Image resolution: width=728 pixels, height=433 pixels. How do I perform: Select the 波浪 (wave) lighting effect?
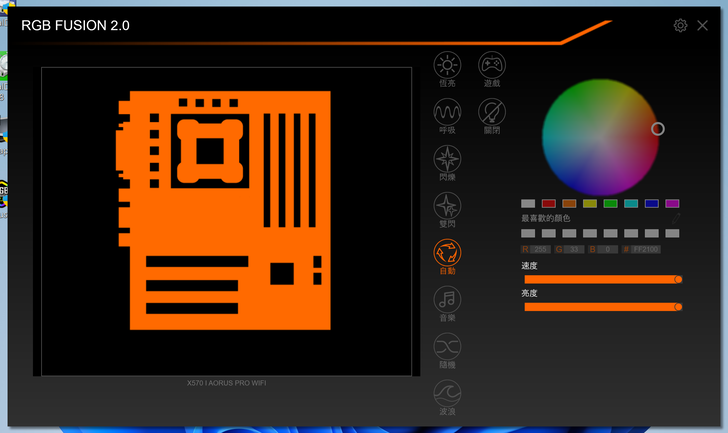point(447,393)
